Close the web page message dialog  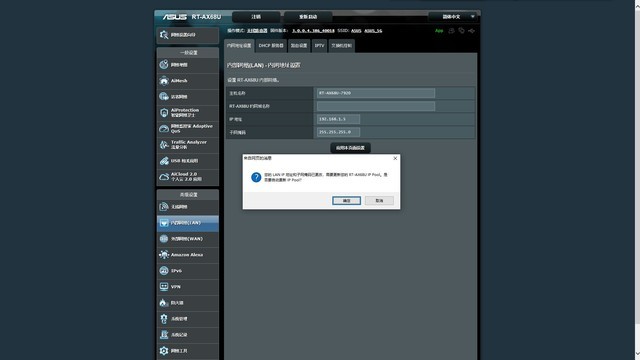tap(395, 158)
